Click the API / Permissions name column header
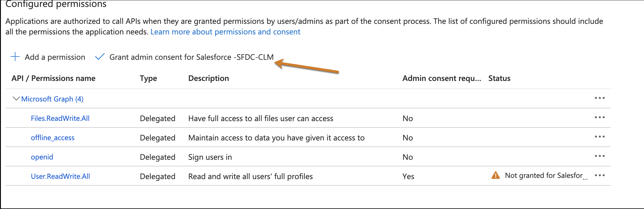Screen dimensions: 644x209 tap(53, 78)
